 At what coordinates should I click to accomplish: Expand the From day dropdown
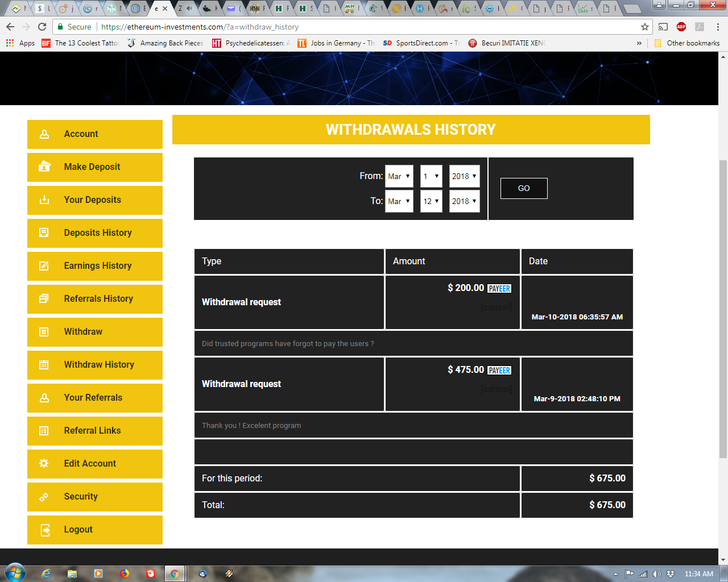[431, 176]
